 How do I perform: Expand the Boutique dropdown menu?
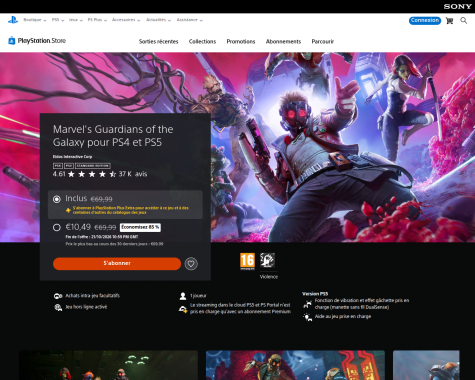click(x=35, y=20)
